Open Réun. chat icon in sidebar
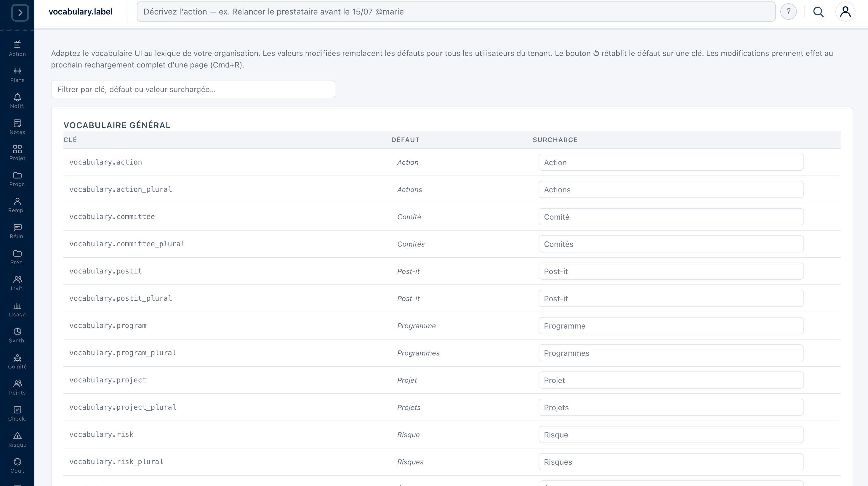Viewport: 868px width, 486px height. 17,231
